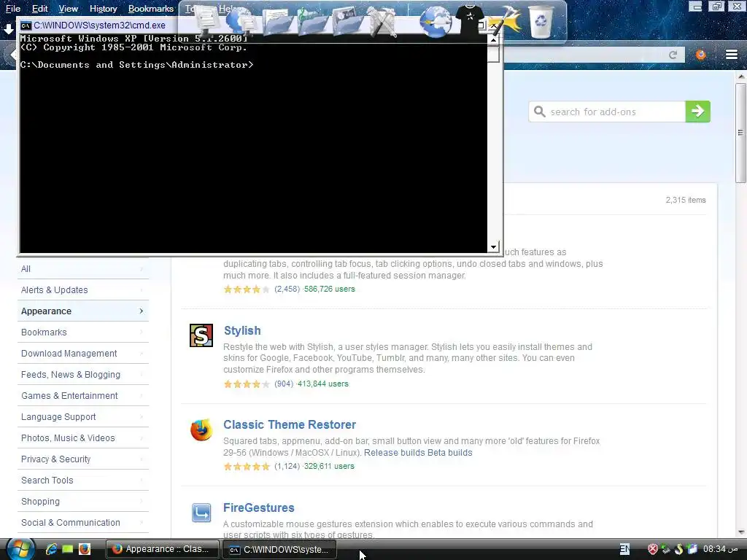Open the network places globe-and-monitor dock icon
Screen dimensions: 747x560
(242, 21)
